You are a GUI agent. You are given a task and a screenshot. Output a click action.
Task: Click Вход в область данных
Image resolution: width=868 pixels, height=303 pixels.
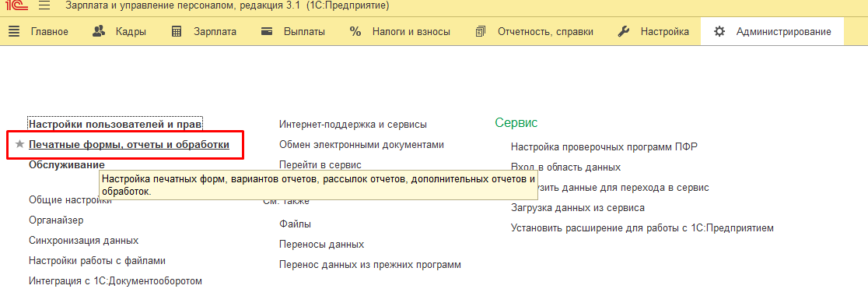click(565, 167)
